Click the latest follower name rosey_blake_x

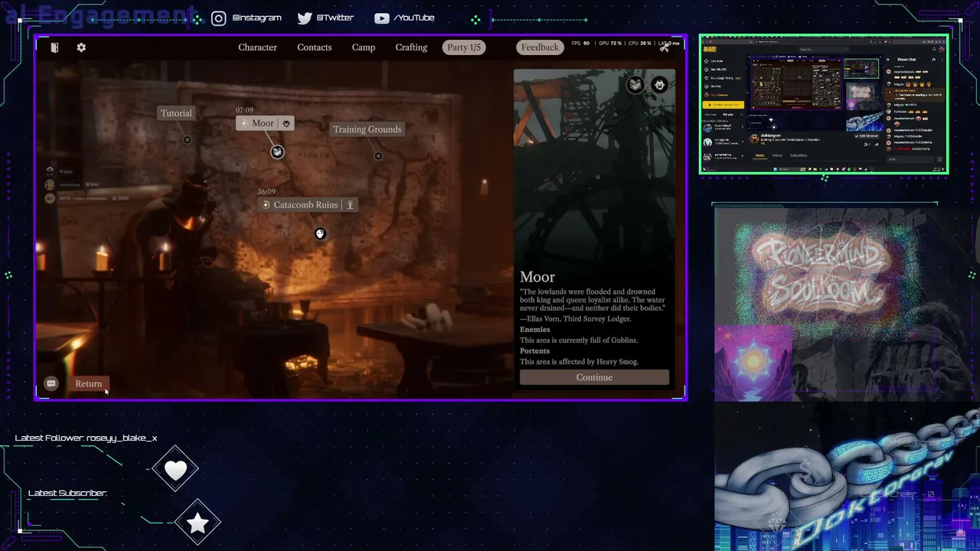(x=122, y=438)
